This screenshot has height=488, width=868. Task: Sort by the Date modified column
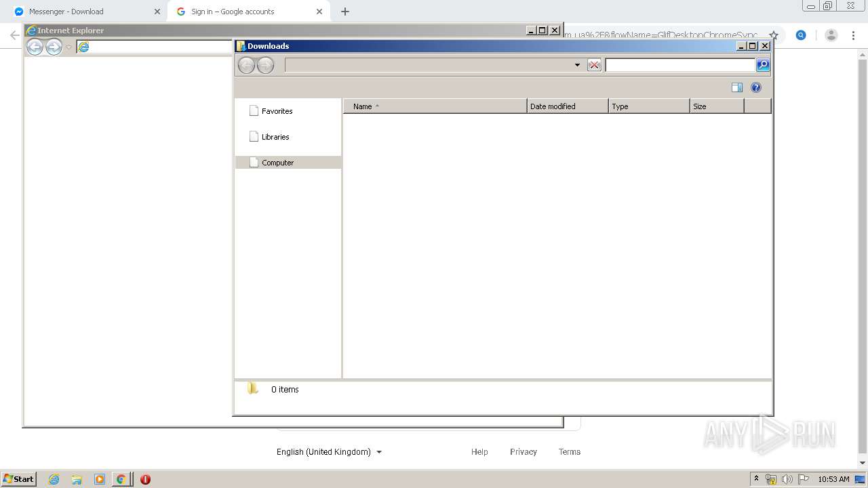[x=568, y=106]
